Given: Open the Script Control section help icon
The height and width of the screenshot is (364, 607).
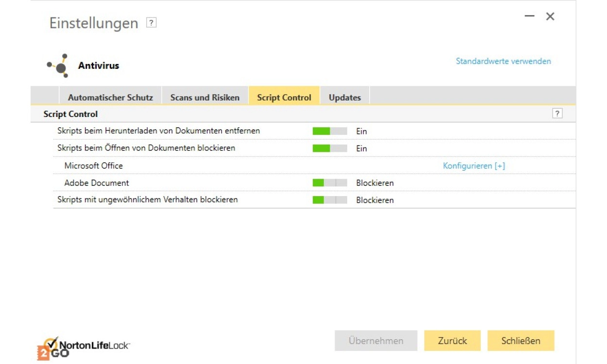Looking at the screenshot, I should [x=557, y=114].
